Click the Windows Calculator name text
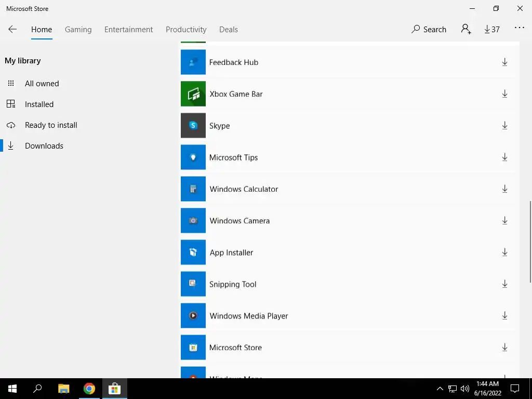Image resolution: width=532 pixels, height=399 pixels. (244, 189)
